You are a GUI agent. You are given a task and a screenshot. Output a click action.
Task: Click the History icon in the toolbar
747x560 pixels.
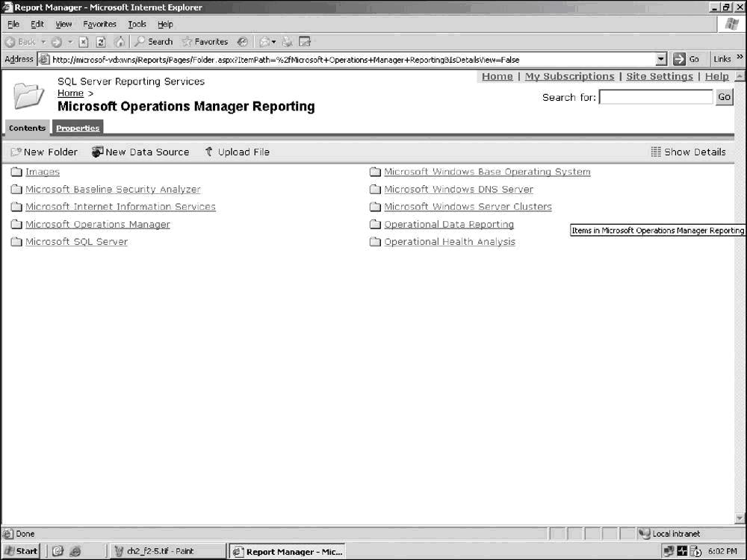pyautogui.click(x=243, y=42)
